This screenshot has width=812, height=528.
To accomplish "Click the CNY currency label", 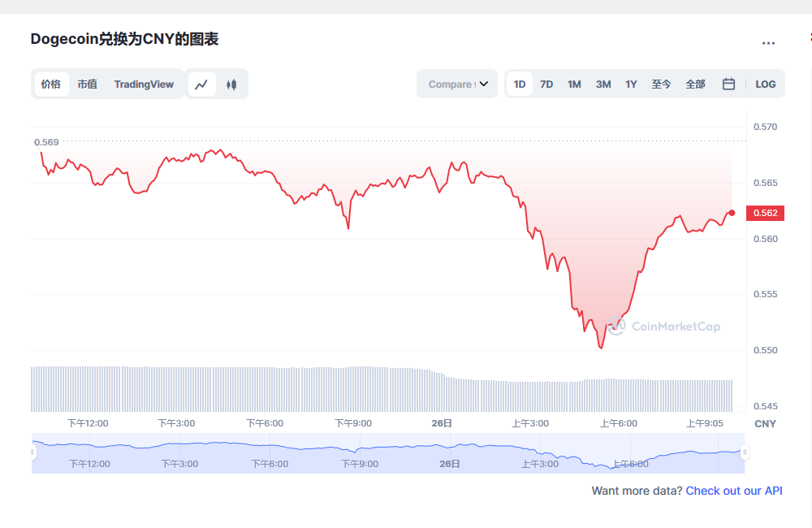I will pyautogui.click(x=766, y=424).
